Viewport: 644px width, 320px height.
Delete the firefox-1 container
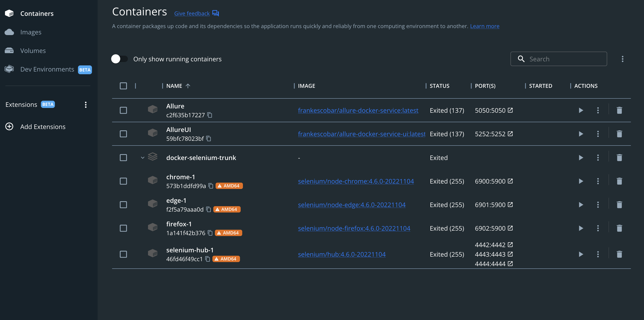(619, 228)
